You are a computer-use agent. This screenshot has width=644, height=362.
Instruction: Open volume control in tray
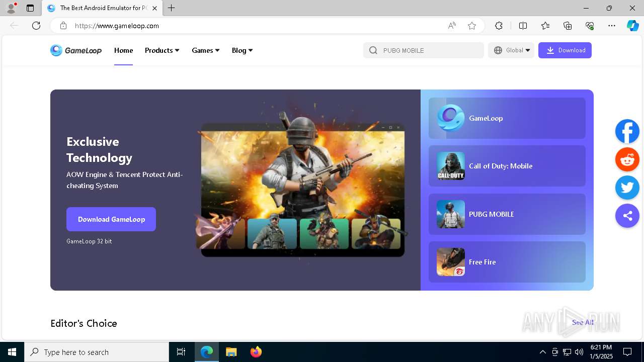(579, 352)
